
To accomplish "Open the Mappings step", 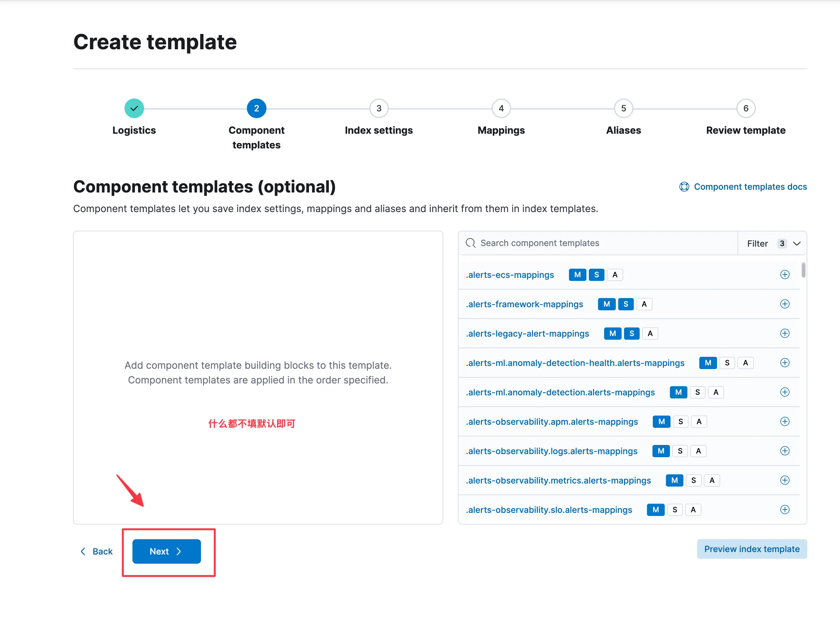I will point(501,108).
